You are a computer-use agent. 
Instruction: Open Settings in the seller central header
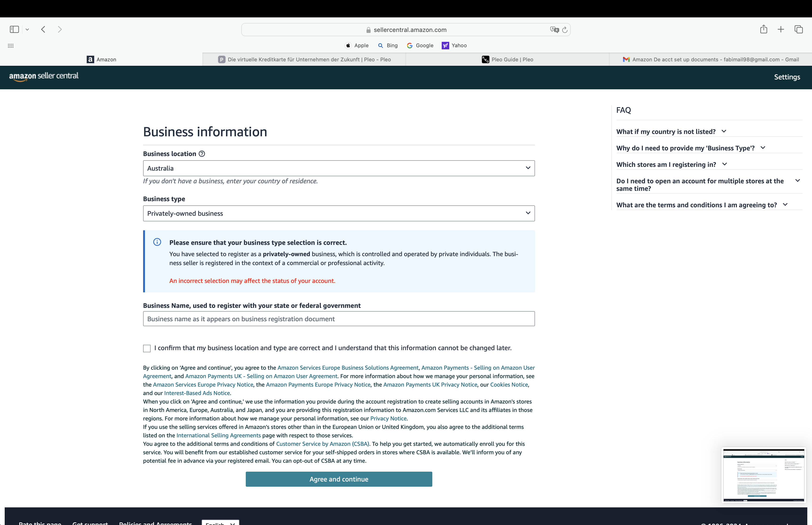(787, 77)
